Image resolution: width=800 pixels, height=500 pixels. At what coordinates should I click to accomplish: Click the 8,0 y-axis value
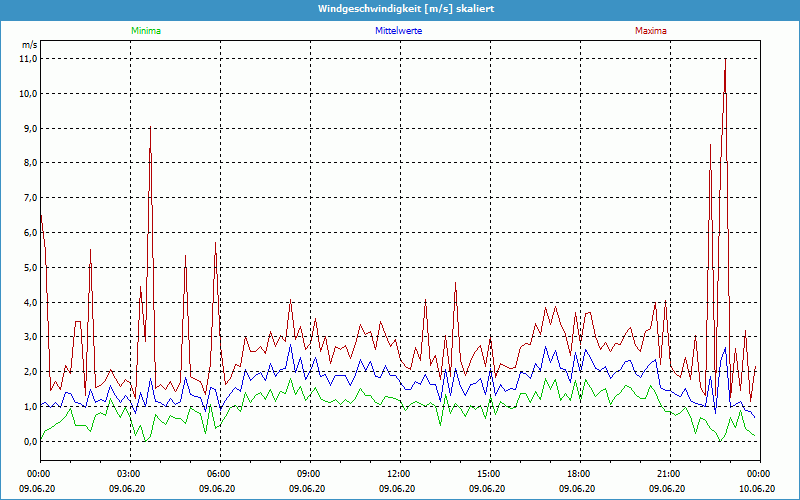pos(31,163)
